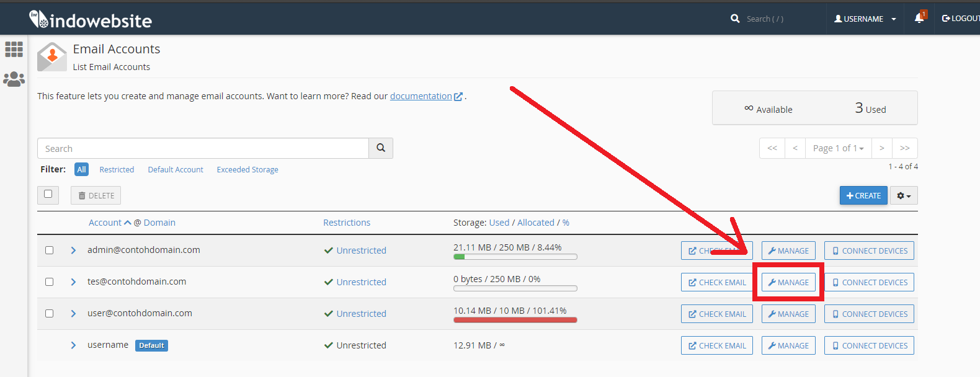Filter by Exceeded Storage

(x=247, y=170)
